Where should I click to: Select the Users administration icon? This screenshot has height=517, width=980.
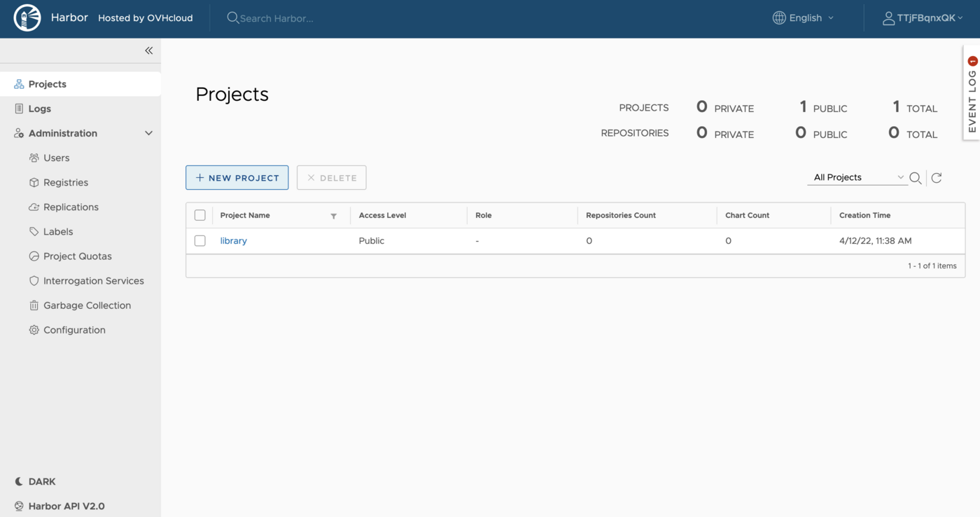pyautogui.click(x=34, y=158)
